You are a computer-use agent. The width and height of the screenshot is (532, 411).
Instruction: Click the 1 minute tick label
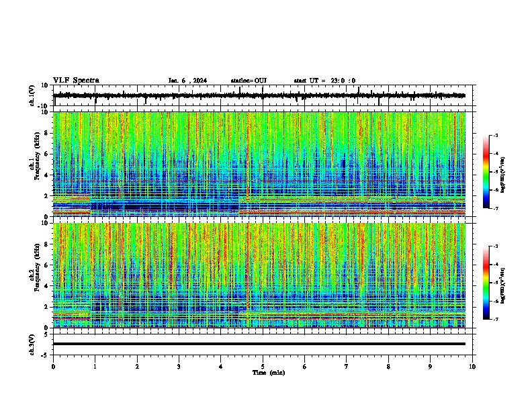[95, 367]
